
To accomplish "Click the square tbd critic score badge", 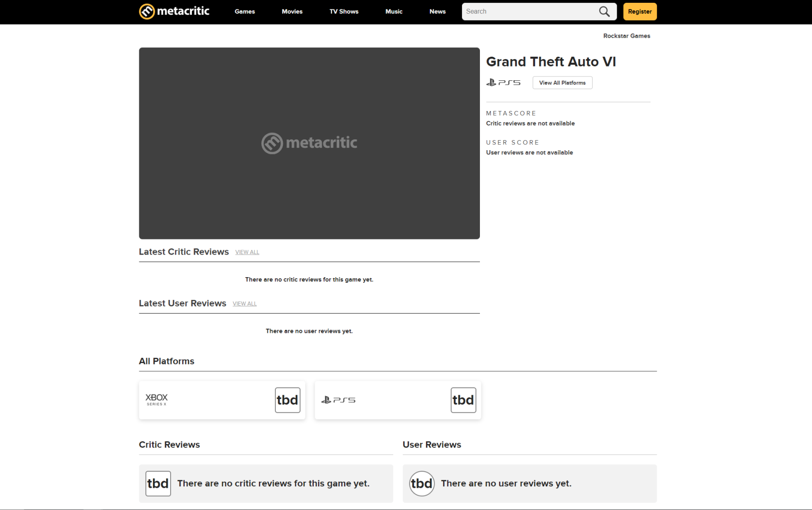I will [x=158, y=484].
